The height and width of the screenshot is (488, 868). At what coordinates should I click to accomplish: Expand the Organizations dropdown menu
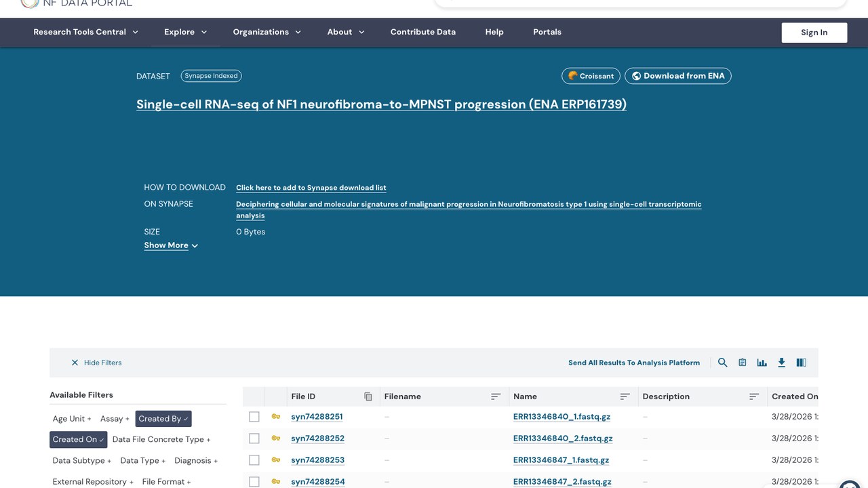(x=267, y=32)
